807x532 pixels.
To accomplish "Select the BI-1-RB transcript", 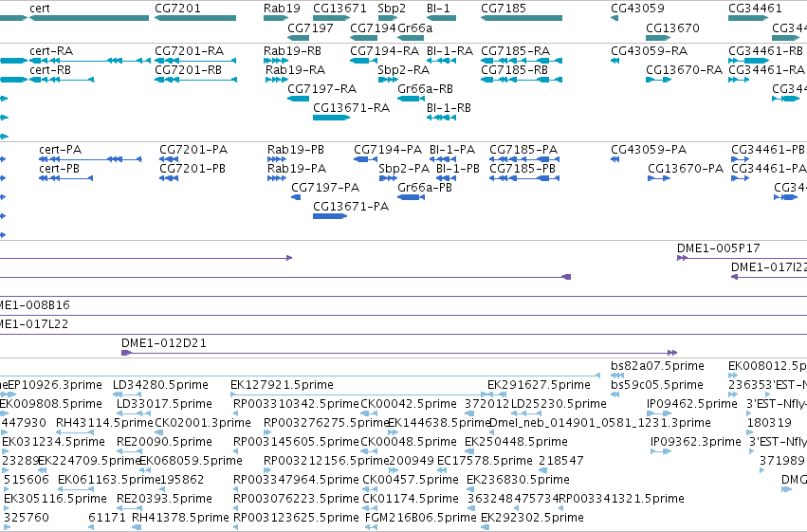I will 441,118.
